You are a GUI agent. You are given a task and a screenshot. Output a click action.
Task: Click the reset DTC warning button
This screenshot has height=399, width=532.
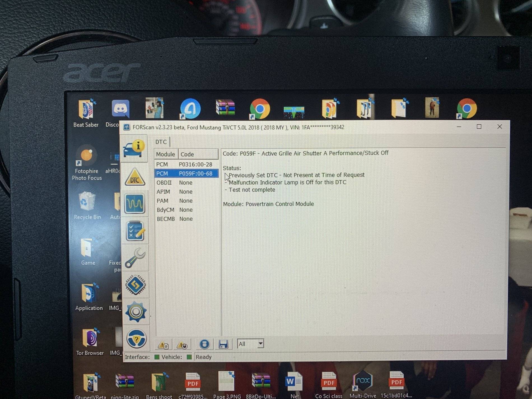click(182, 345)
